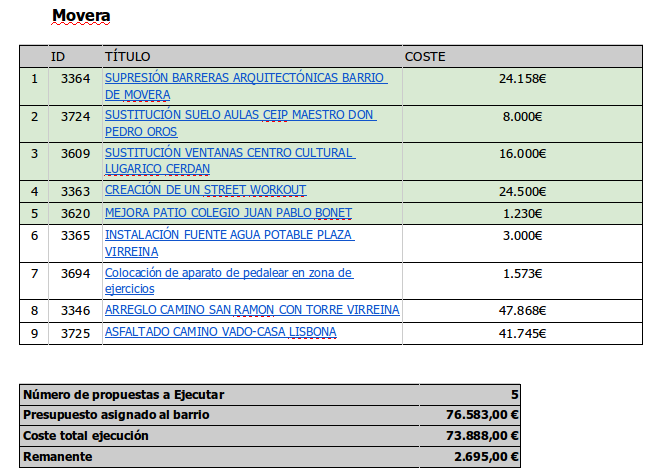Select the TÍTULO column header

pyautogui.click(x=127, y=57)
